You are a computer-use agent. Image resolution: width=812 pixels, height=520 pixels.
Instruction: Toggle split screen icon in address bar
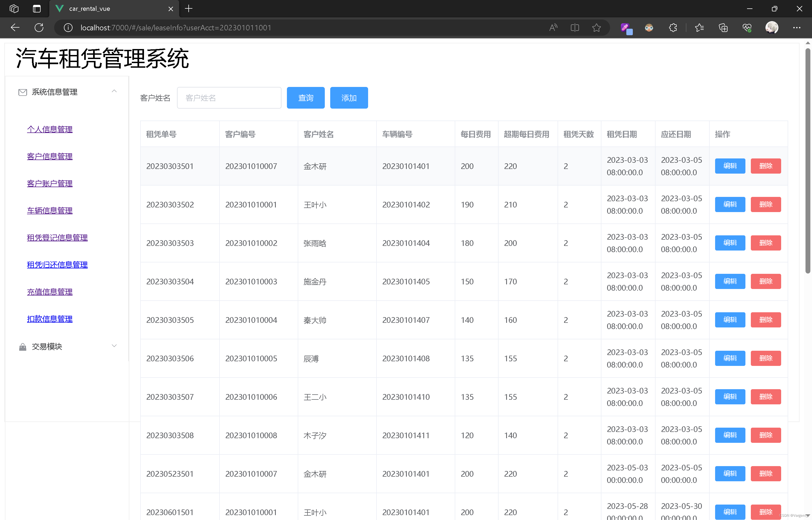pos(575,28)
